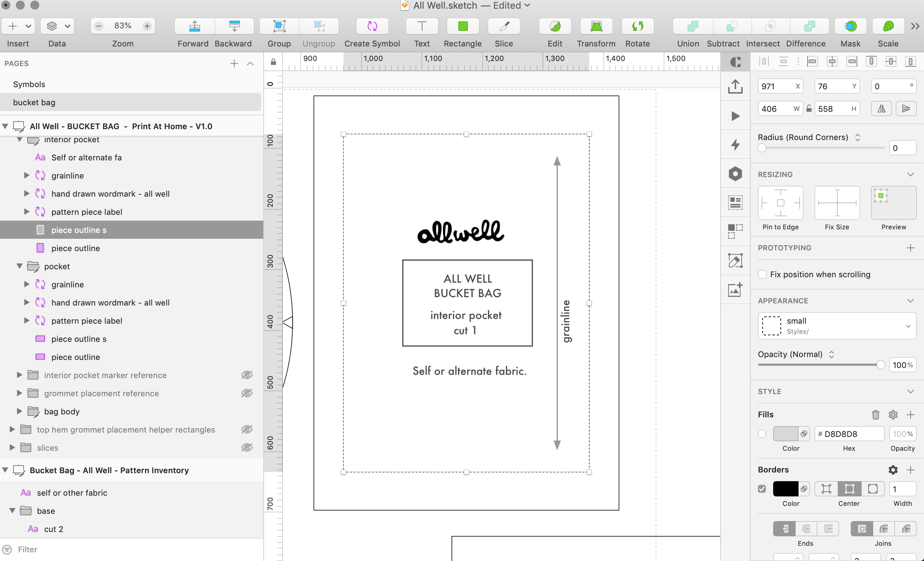Click the Rotate tool icon
The height and width of the screenshot is (561, 924).
point(637,26)
